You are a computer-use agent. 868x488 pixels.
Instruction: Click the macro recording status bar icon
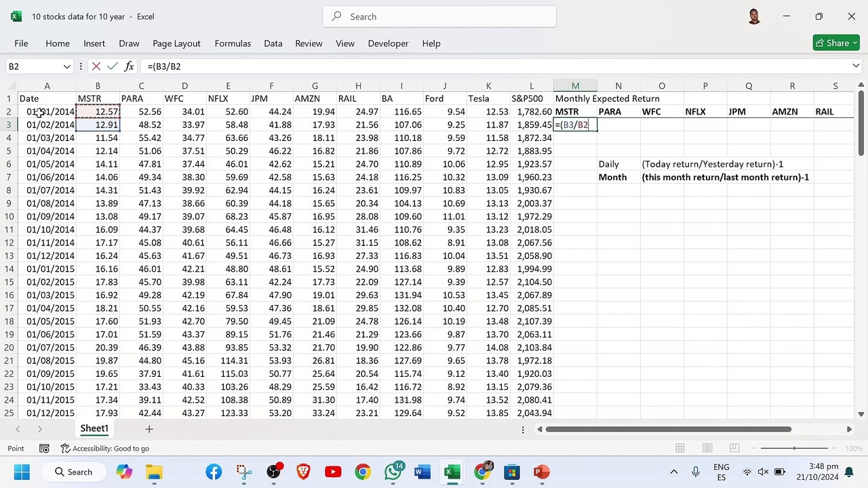click(44, 449)
